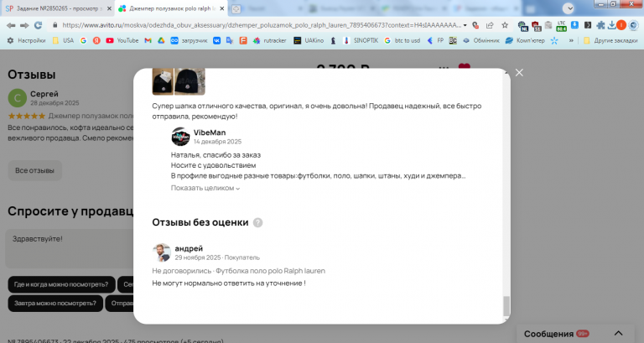This screenshot has height=343, width=644.
Task: Open the Google bookmark icon
Action: (x=83, y=40)
